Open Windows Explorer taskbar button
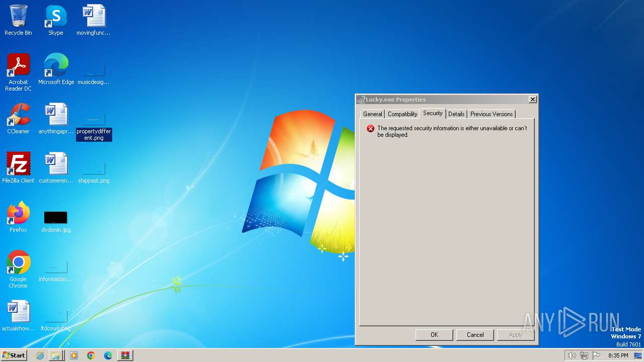Screen dimensions: 644x362 pyautogui.click(x=56, y=355)
